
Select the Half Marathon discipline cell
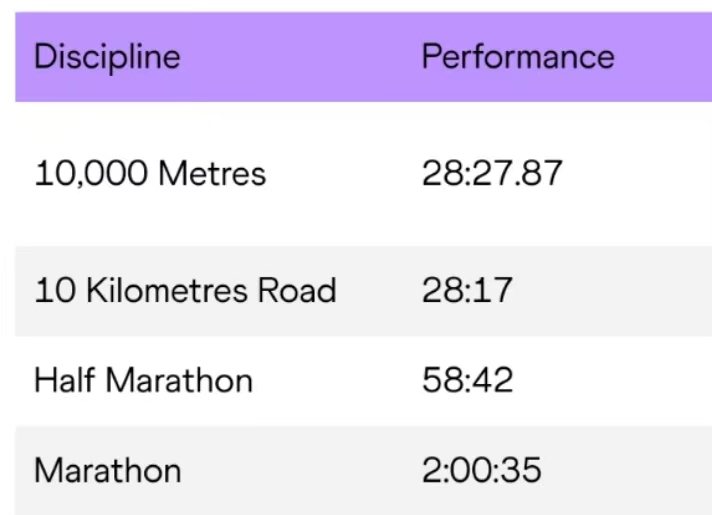point(143,380)
